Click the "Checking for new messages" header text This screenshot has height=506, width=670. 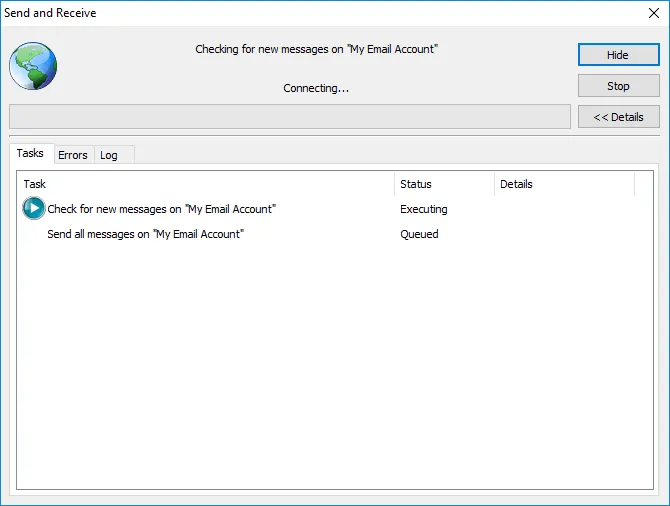pyautogui.click(x=316, y=49)
